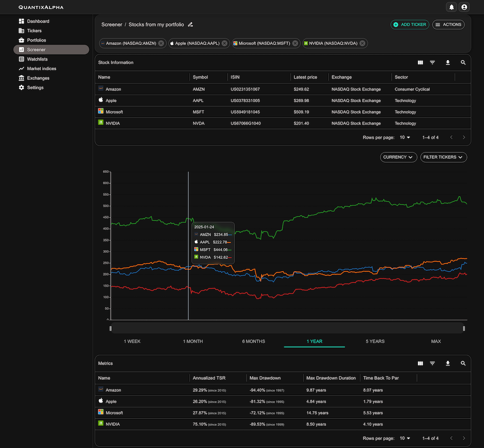This screenshot has height=448, width=484.
Task: Open the notifications bell icon
Action: coord(452,7)
